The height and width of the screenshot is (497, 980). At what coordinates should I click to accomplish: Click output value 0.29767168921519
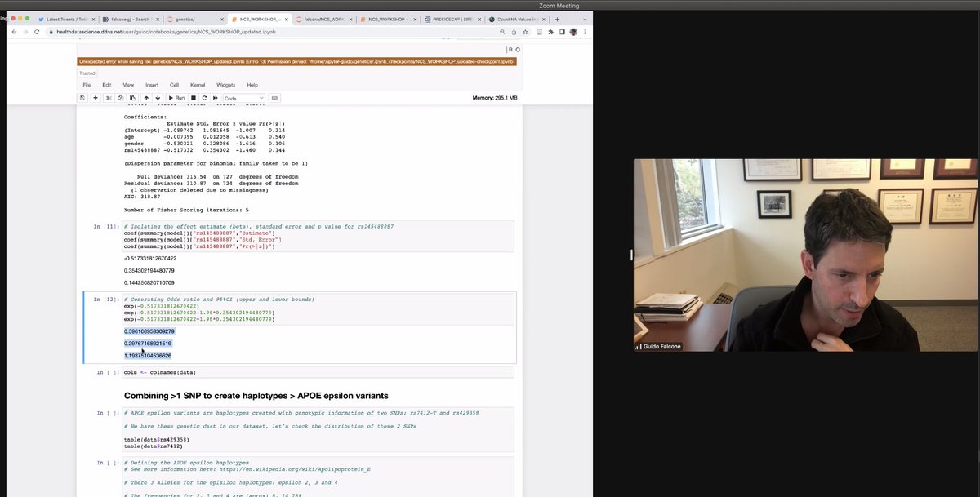point(148,344)
